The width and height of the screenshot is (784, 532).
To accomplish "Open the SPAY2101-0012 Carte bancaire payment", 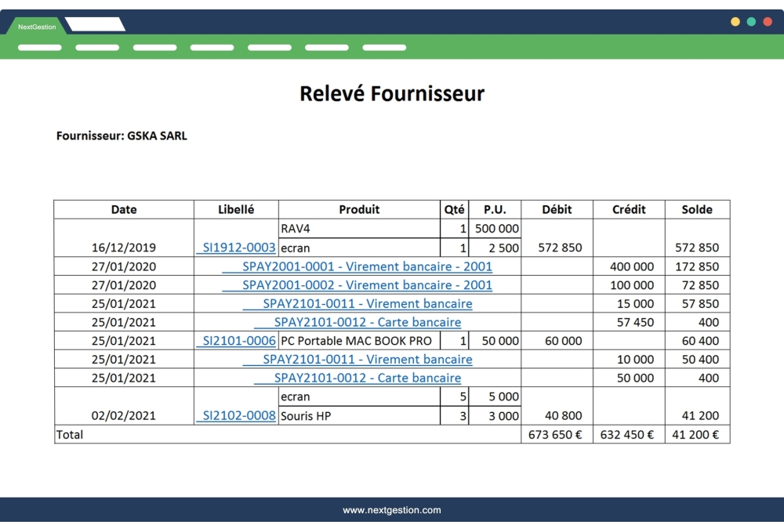I will 360,322.
